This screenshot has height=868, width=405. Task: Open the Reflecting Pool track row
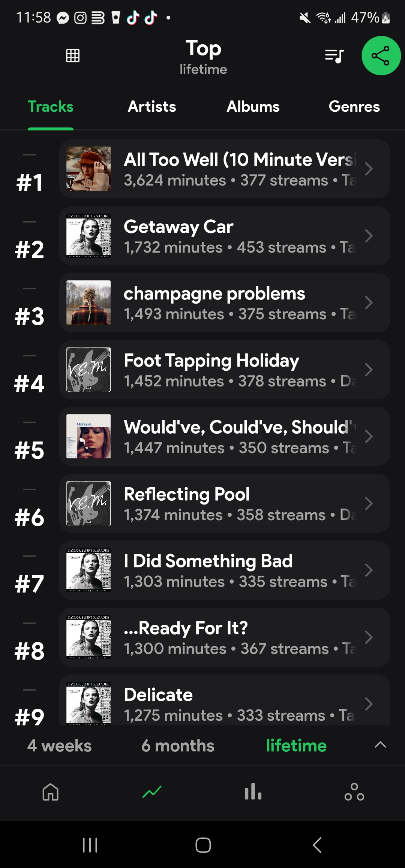224,503
